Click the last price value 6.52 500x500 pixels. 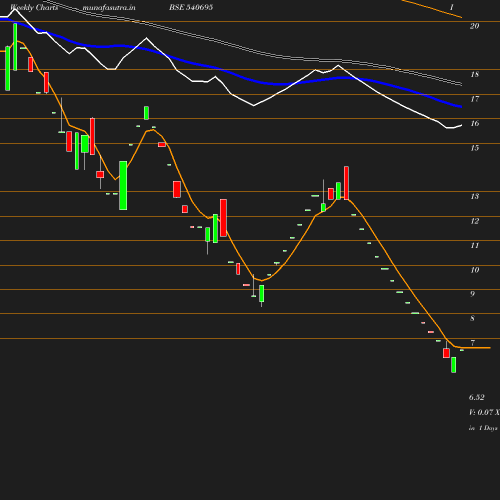tap(476, 397)
